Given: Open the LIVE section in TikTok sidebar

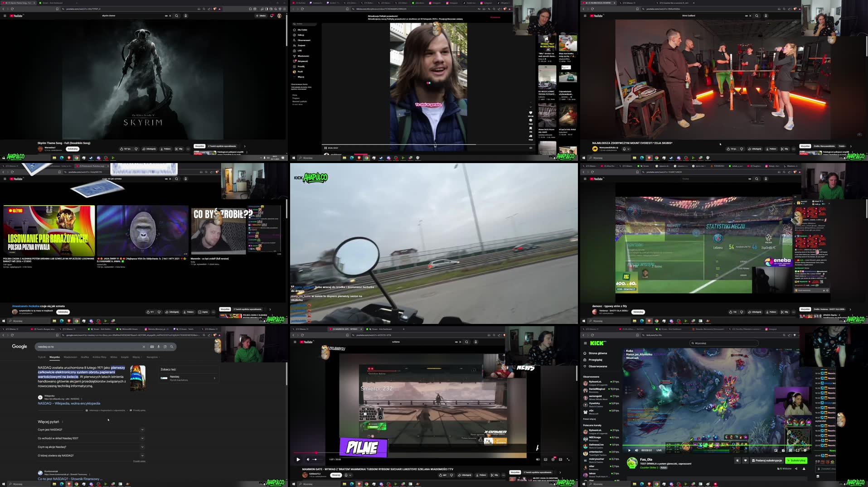Looking at the screenshot, I should pos(300,51).
